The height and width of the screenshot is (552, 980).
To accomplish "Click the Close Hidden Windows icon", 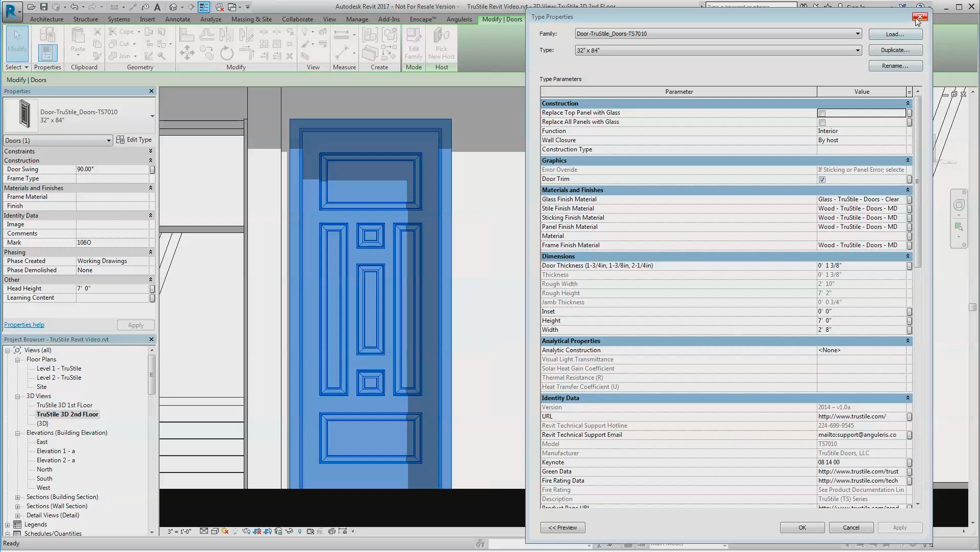I will tap(219, 7).
